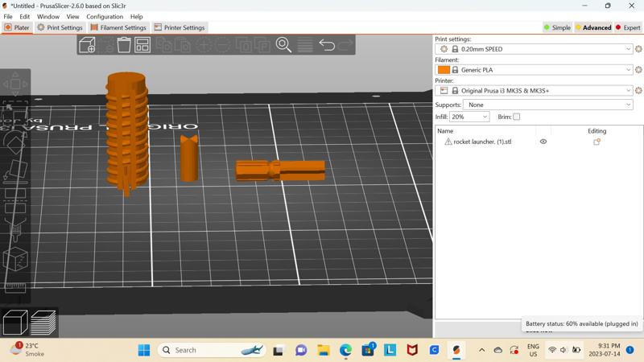Click the taskbar Search box
This screenshot has height=362, width=644.
tap(212, 350)
